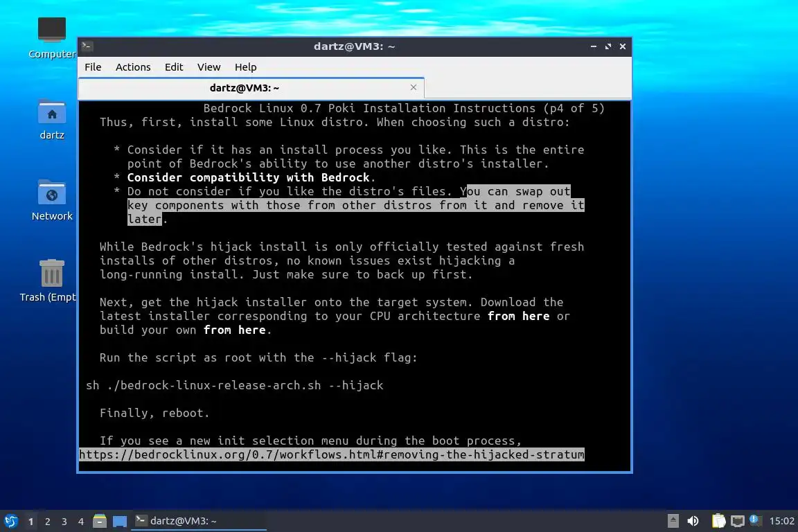Switch to workspace 4
The image size is (798, 532).
[81, 522]
